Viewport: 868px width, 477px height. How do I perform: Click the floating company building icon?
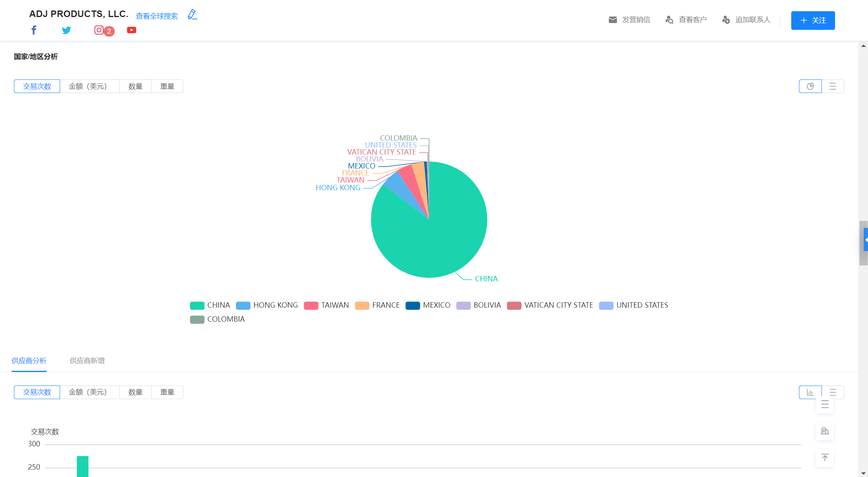click(825, 431)
